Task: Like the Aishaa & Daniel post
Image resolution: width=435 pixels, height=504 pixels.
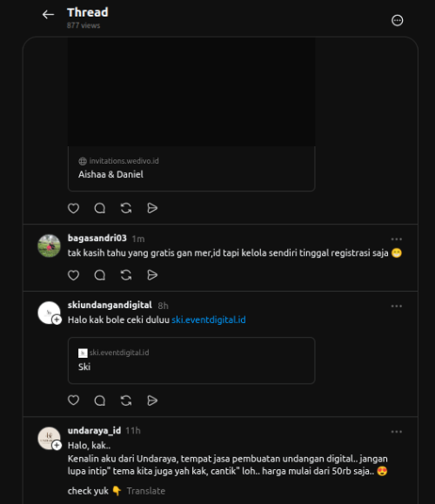Action: (74, 208)
